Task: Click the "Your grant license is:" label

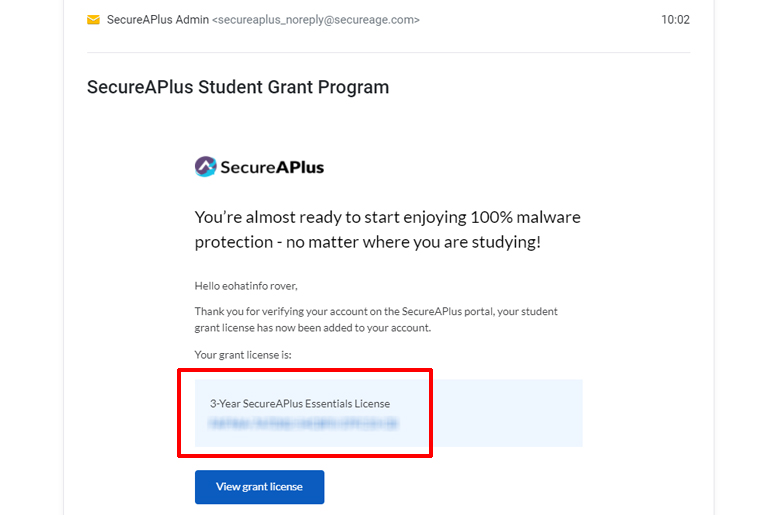Action: [x=243, y=355]
